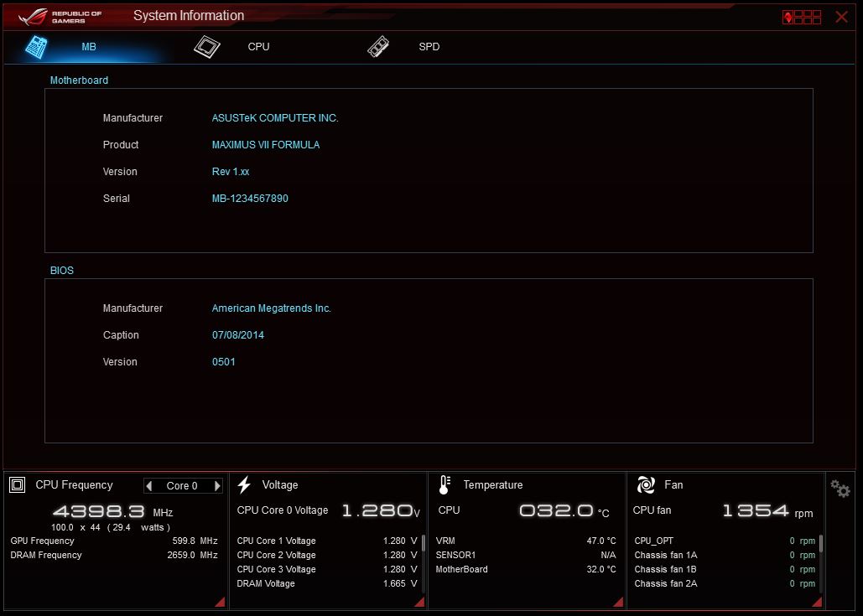The image size is (863, 616).
Task: Click the CPU fan 1354 rpm readout
Action: 767,511
